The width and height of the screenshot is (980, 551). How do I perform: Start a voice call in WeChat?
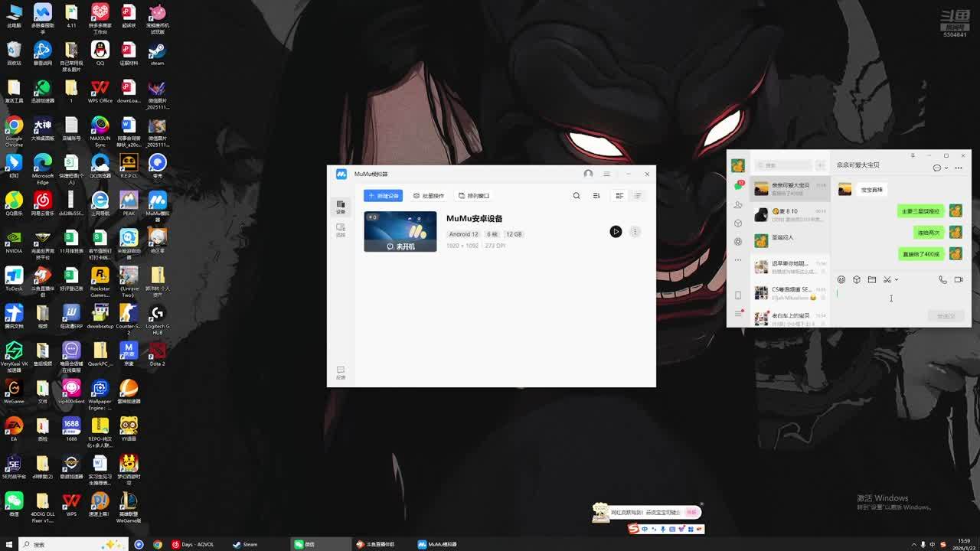pos(942,280)
